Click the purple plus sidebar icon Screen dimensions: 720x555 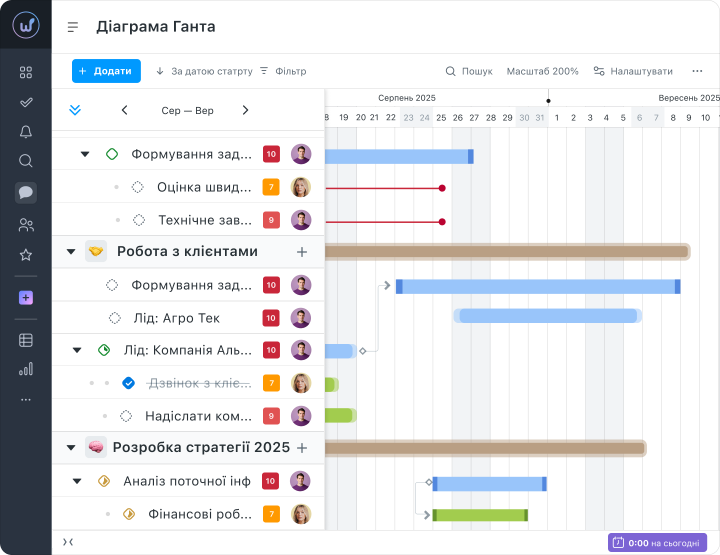pyautogui.click(x=26, y=298)
